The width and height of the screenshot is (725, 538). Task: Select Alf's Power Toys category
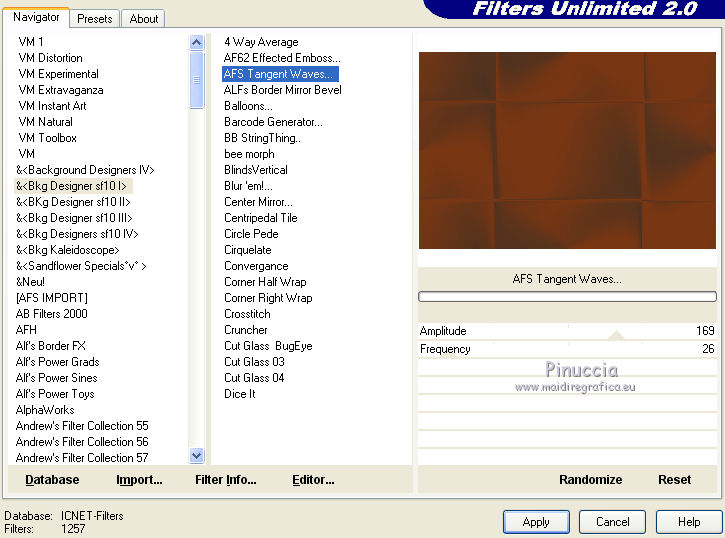pyautogui.click(x=55, y=394)
